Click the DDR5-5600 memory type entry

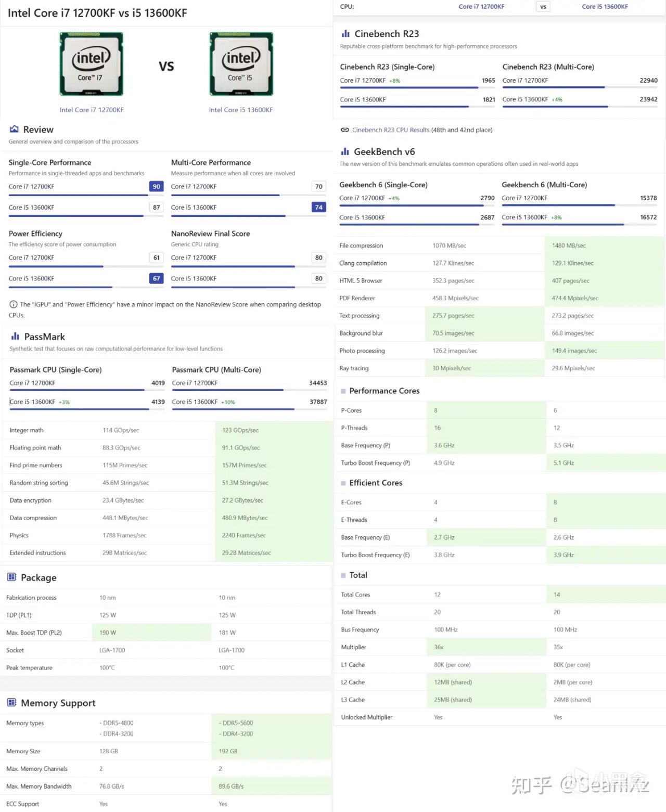point(236,723)
